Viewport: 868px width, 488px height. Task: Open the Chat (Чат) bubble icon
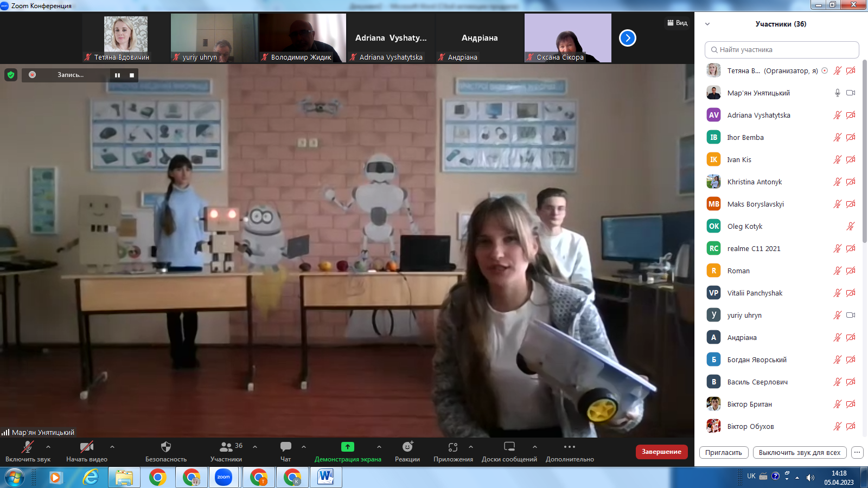(x=285, y=447)
